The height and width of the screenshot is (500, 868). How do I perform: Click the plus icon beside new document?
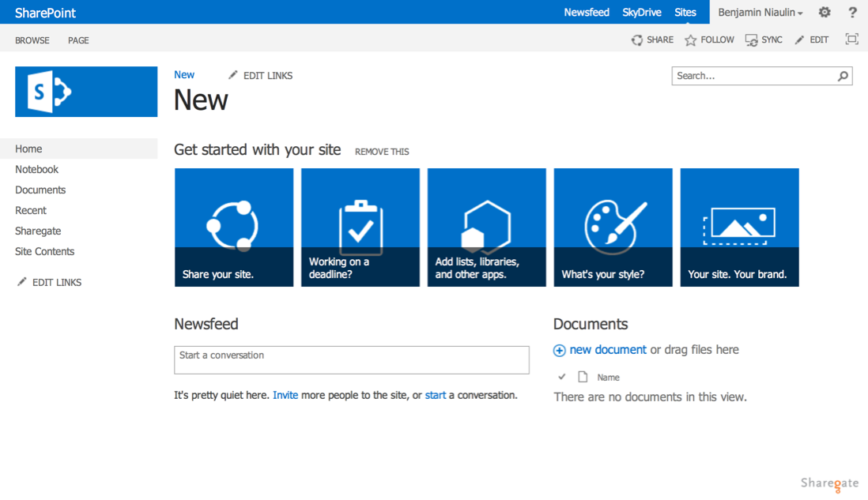(559, 350)
